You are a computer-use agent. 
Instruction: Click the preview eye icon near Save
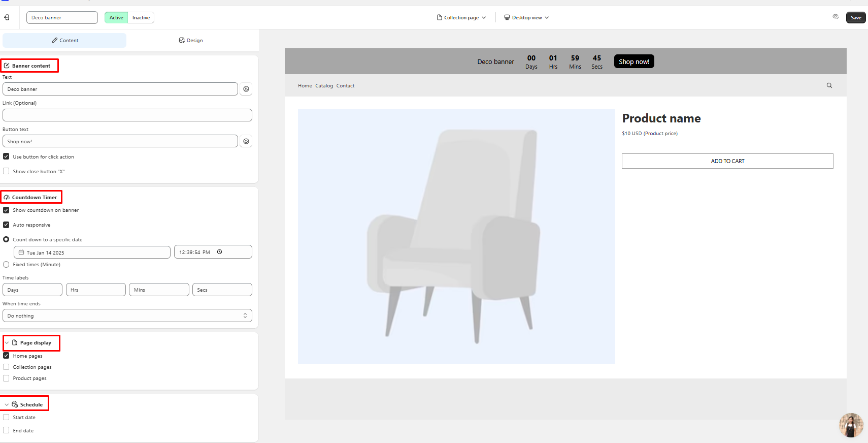click(836, 17)
